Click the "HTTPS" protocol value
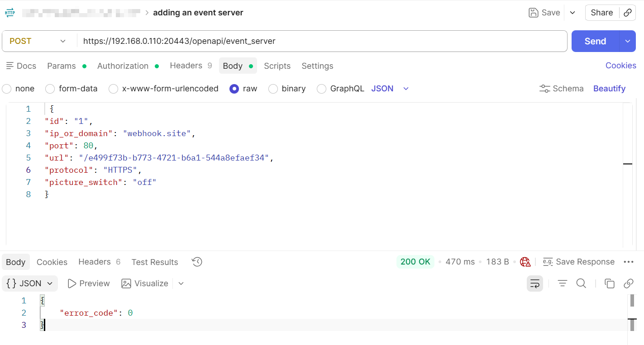 [x=120, y=170]
